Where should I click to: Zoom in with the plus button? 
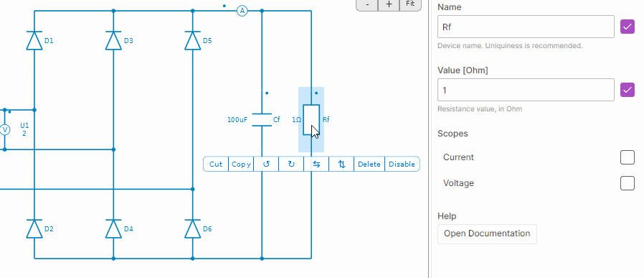(x=389, y=4)
